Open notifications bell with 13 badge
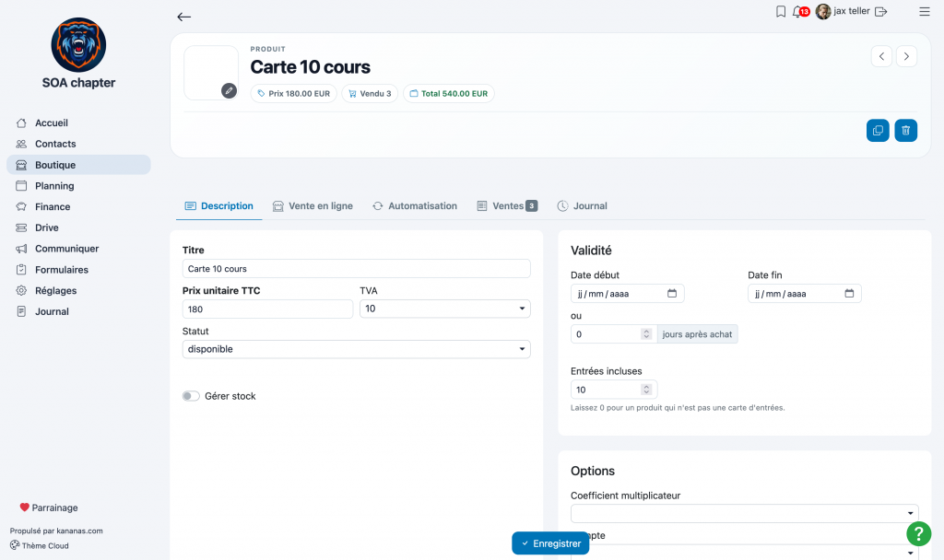This screenshot has width=944, height=560. 800,11
